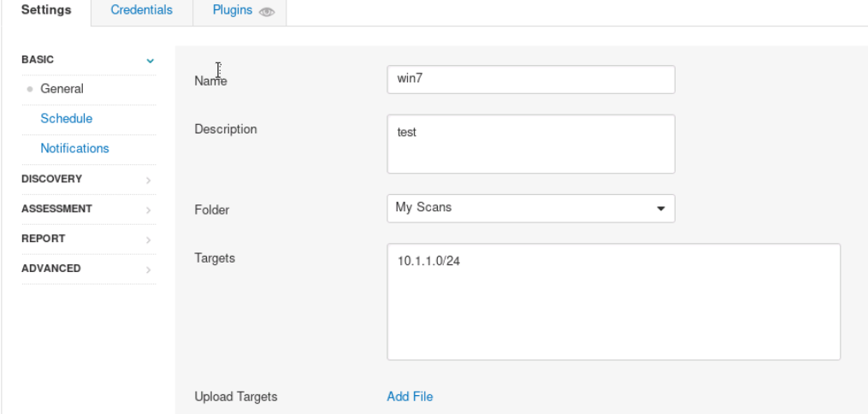The height and width of the screenshot is (414, 868).
Task: Expand the ASSESSMENT section arrow
Action: coord(149,210)
